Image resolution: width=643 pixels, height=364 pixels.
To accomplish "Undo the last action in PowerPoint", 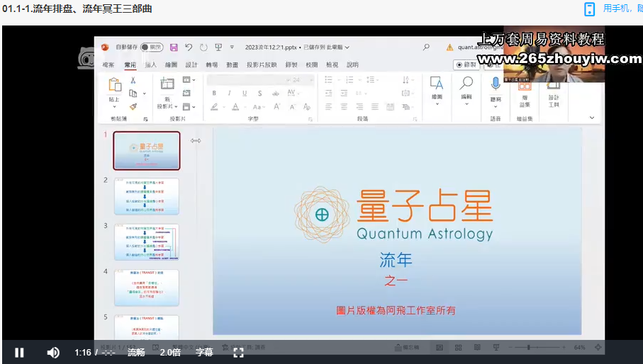I will [189, 47].
